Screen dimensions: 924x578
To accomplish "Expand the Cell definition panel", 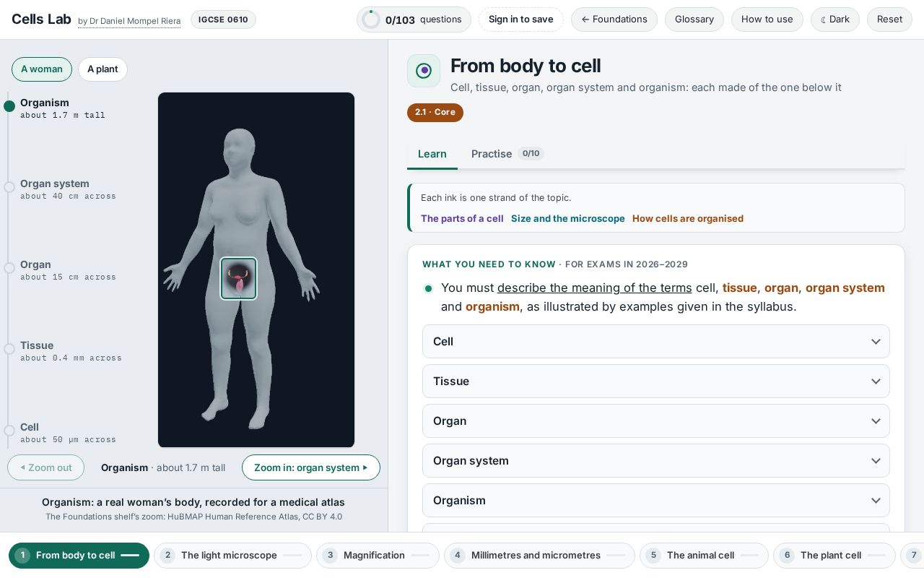I will pyautogui.click(x=655, y=342).
